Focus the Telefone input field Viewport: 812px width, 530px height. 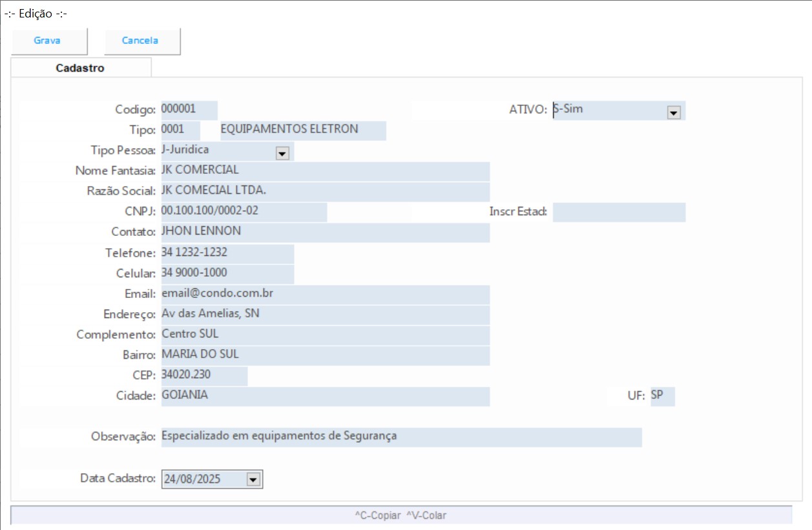coord(227,253)
